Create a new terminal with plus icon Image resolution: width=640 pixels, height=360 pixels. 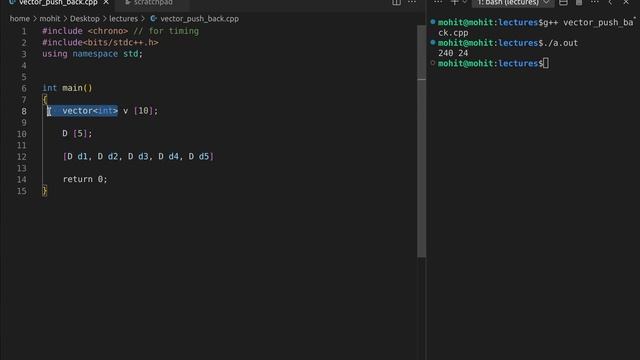454,2
